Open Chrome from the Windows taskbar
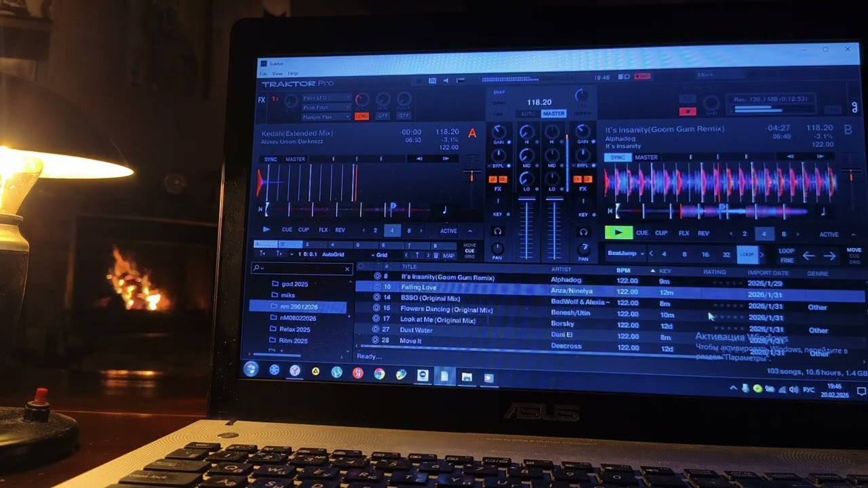Screen dimensions: 868x488 coord(379,373)
